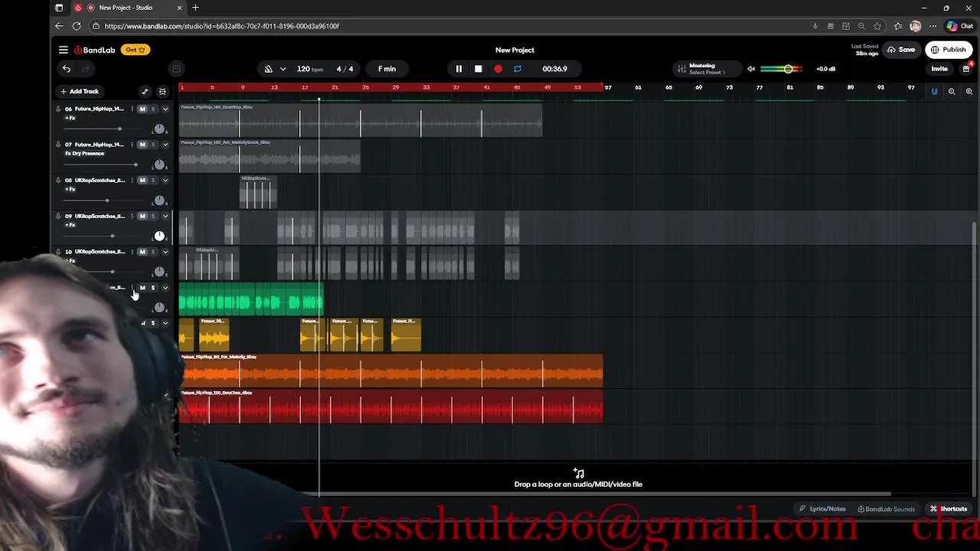Mute track 10 UKRapScratches
980x551 pixels.
[142, 252]
